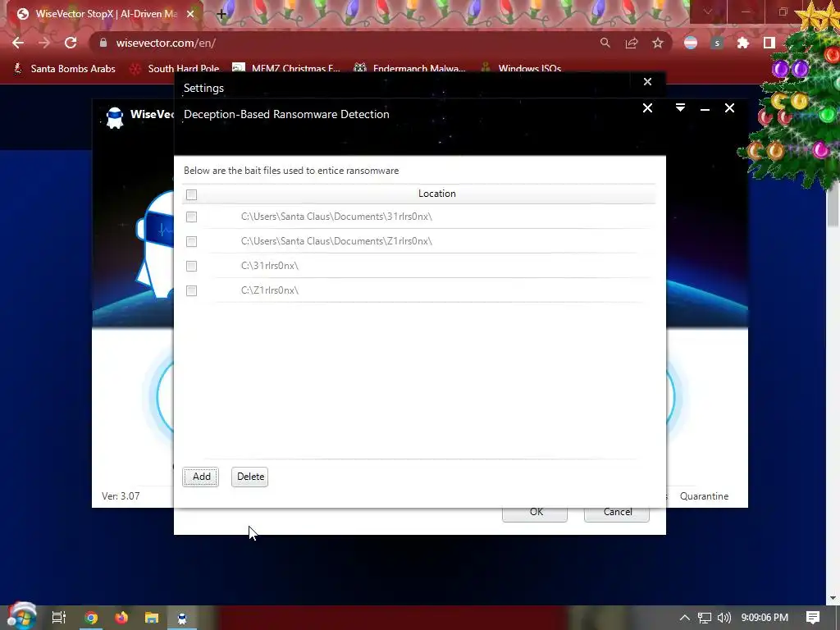
Task: Close the Settings window
Action: [x=648, y=81]
